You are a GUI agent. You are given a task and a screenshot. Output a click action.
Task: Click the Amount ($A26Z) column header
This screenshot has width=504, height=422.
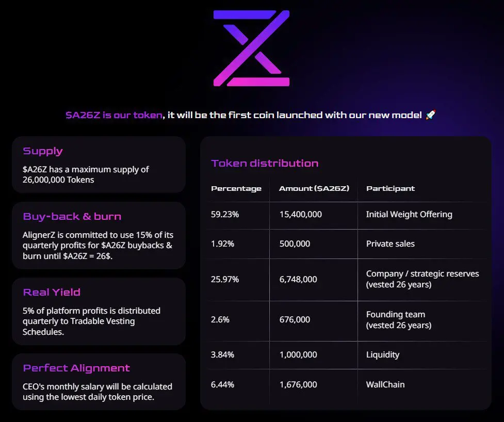pyautogui.click(x=314, y=188)
